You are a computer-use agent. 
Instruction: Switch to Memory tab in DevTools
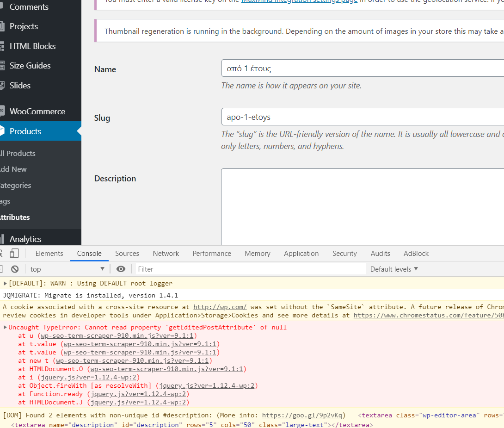pyautogui.click(x=258, y=254)
